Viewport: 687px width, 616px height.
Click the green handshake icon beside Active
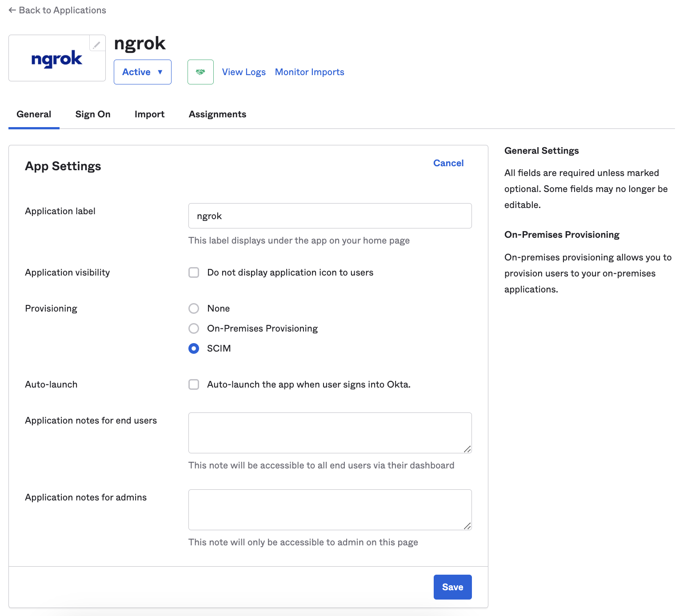pyautogui.click(x=200, y=72)
